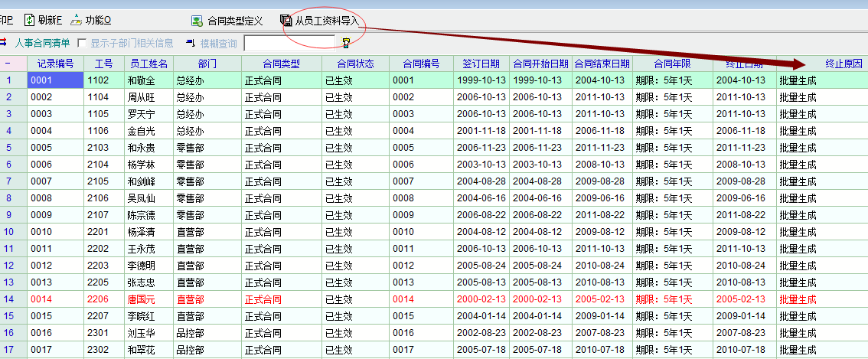868x359 pixels.
Task: Enable 显示子部门相关信息 checkbox
Action: point(82,43)
